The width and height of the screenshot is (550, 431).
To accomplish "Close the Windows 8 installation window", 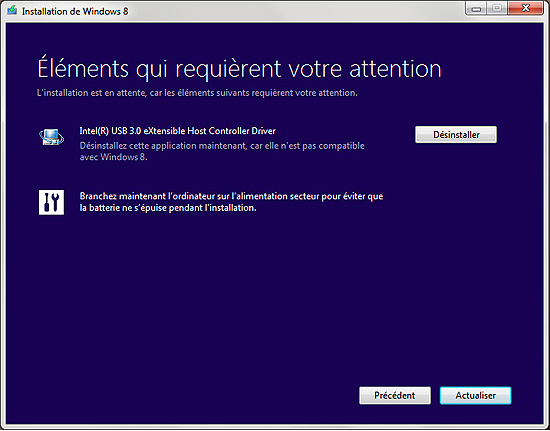I will tap(525, 9).
